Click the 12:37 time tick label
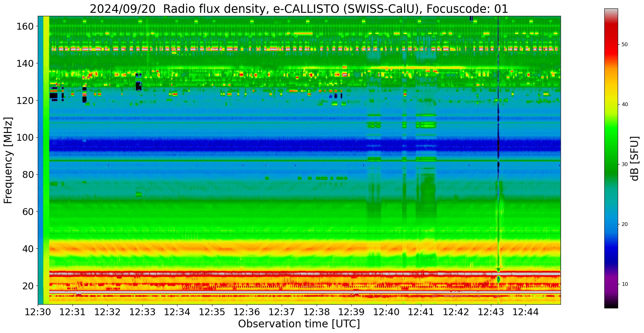This screenshot has height=333, width=644. click(282, 312)
